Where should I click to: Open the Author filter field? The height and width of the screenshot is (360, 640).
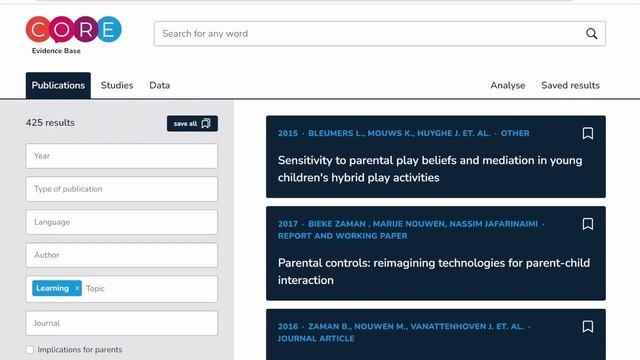122,255
